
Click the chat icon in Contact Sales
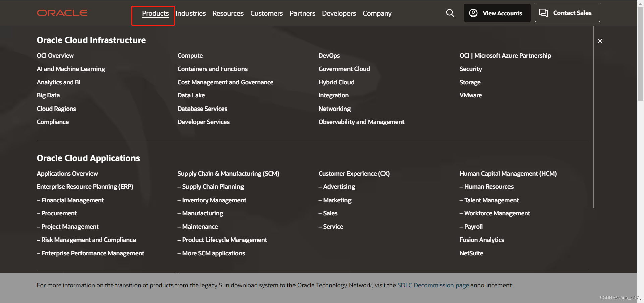[x=543, y=13]
